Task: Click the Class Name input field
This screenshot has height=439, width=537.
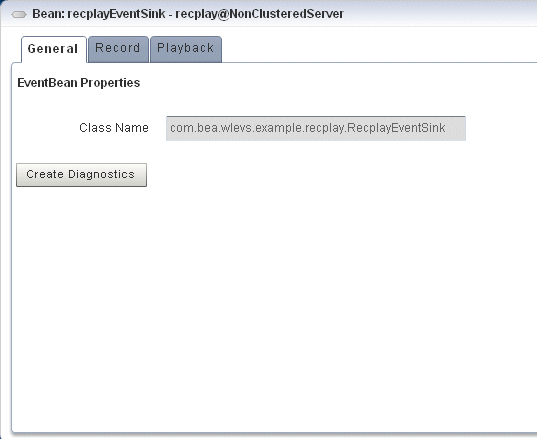Action: tap(316, 128)
